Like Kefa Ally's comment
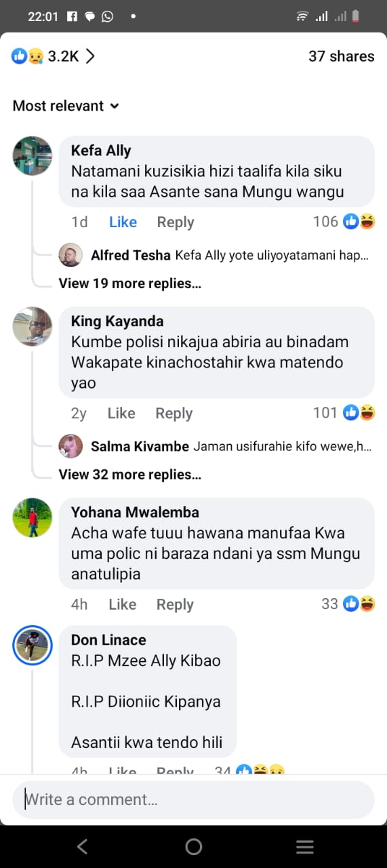Image resolution: width=387 pixels, height=868 pixels. pos(123,222)
